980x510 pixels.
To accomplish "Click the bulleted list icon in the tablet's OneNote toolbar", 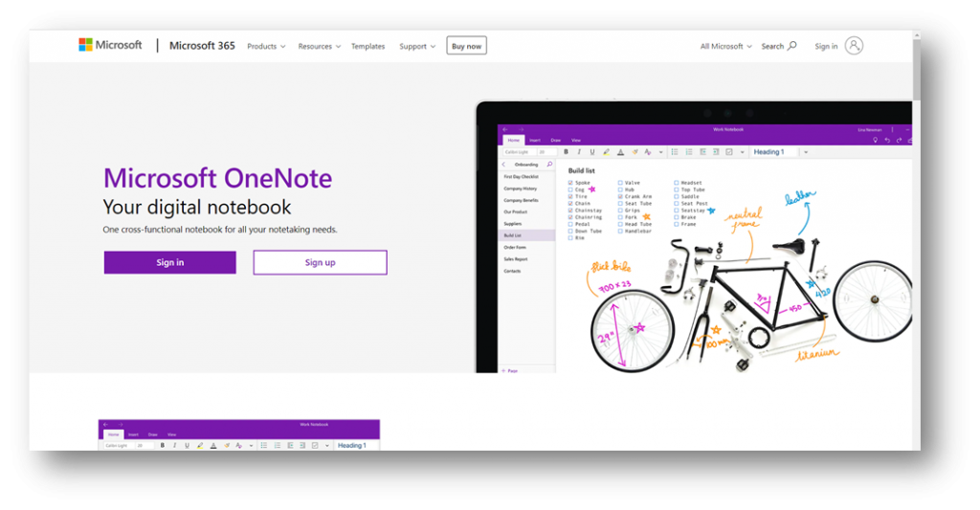I will pos(674,152).
